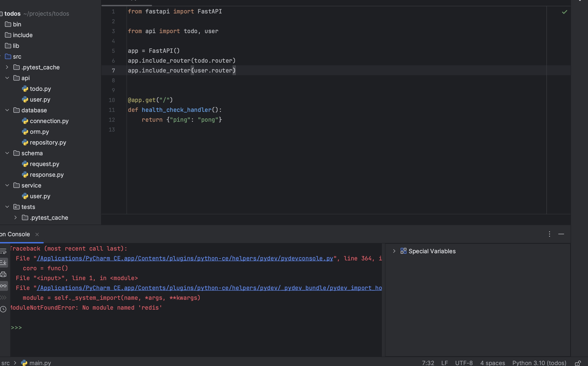Select user.py in the service folder
Screen dimensions: 588x366
40,196
